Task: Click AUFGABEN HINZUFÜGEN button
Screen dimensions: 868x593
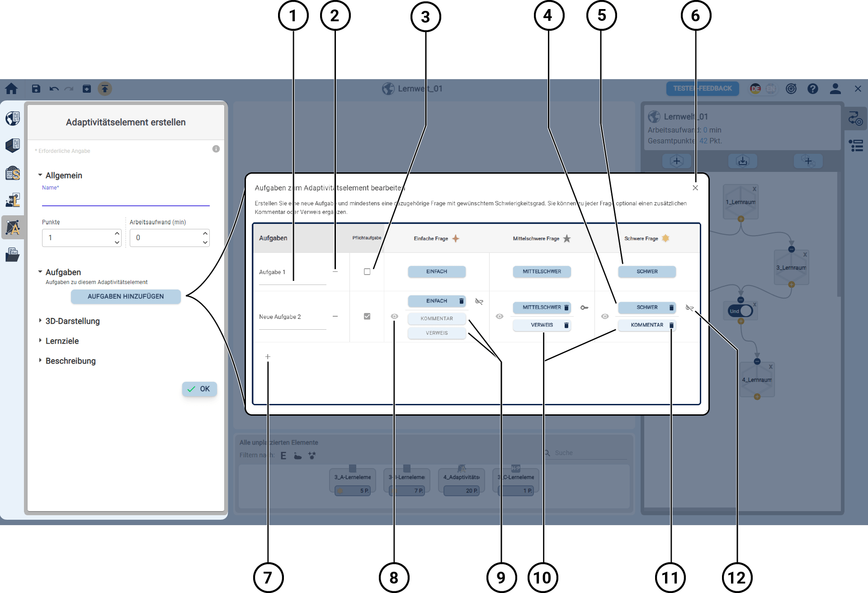Action: pos(126,297)
